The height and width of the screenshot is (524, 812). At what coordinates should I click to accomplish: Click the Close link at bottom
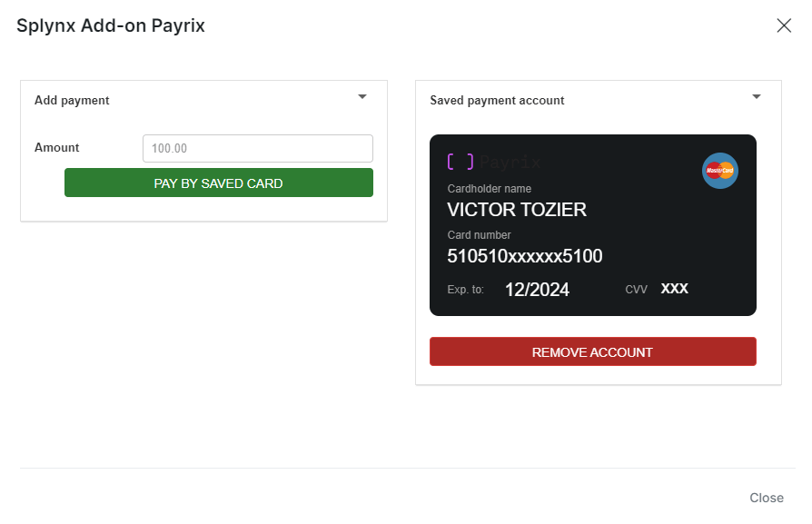tap(767, 498)
